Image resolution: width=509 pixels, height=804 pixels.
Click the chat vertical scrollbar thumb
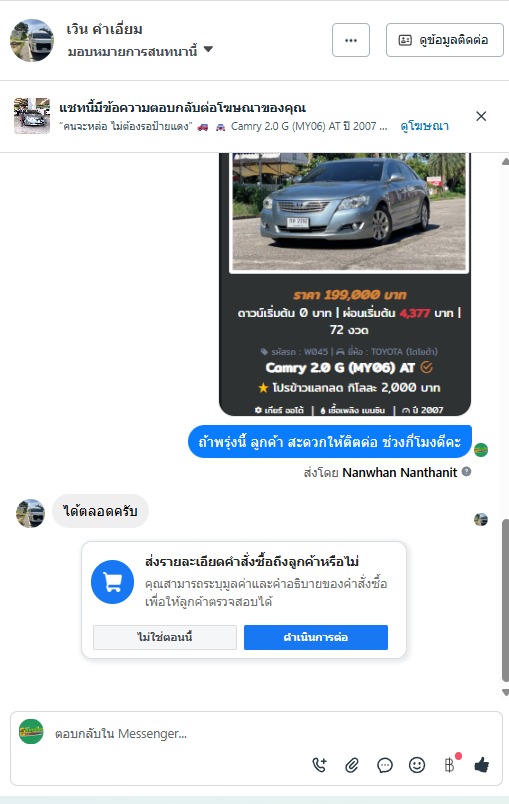coord(505,600)
